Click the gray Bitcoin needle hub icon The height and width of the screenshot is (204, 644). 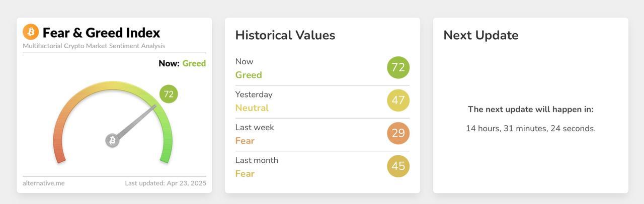(x=112, y=140)
